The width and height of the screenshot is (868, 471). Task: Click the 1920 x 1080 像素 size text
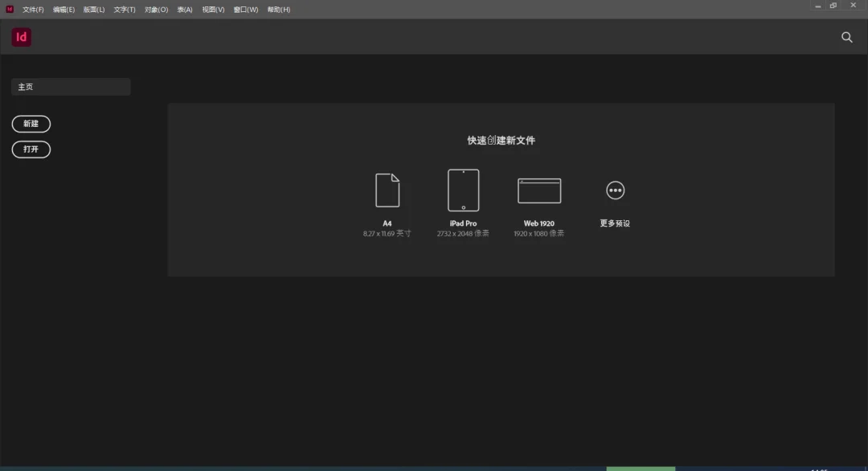tap(539, 234)
